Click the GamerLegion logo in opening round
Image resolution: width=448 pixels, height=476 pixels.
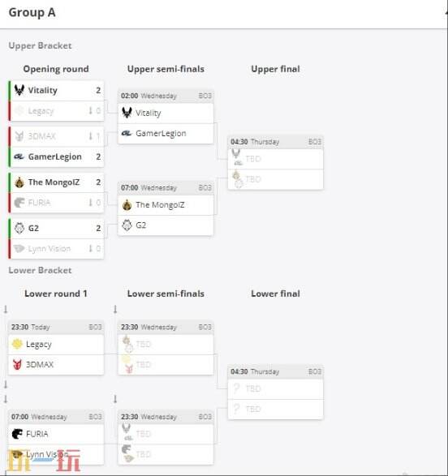click(x=19, y=157)
